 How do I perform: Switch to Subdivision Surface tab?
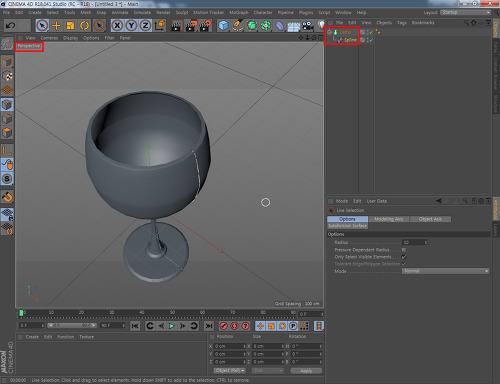point(347,226)
